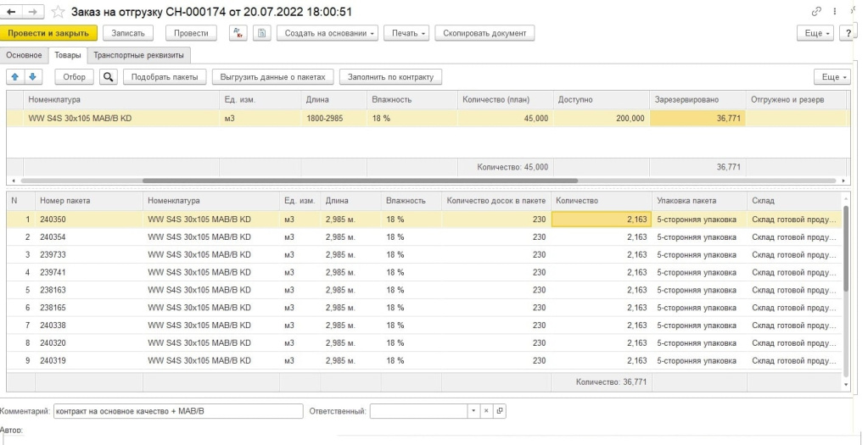The height and width of the screenshot is (445, 868).
Task: Click Заполнить по контракту
Action: tap(391, 77)
